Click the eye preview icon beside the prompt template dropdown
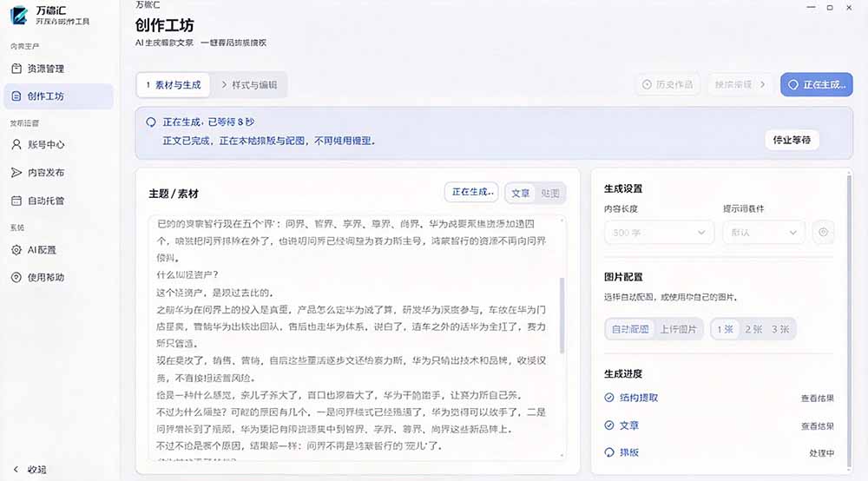Viewport: 868px width, 481px height. tap(823, 233)
